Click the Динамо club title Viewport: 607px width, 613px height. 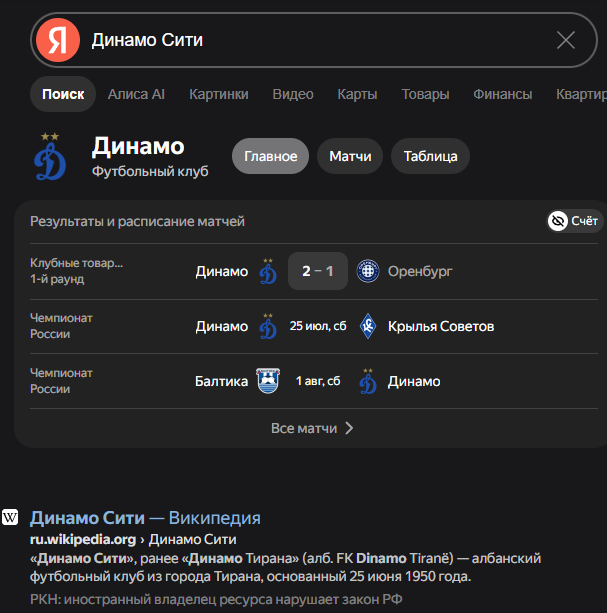pos(138,147)
